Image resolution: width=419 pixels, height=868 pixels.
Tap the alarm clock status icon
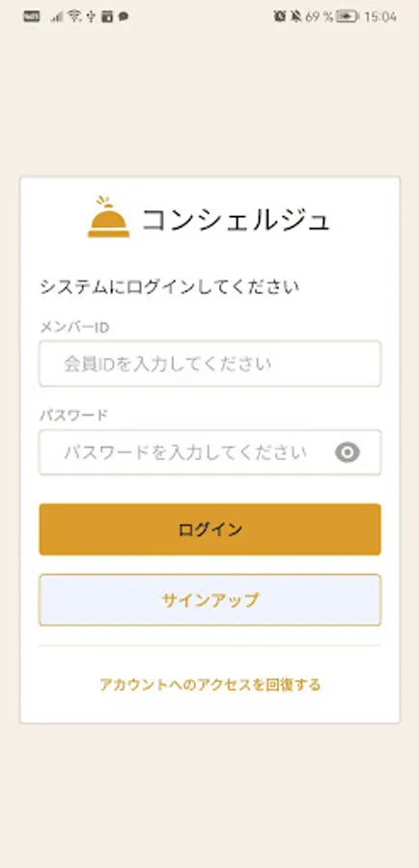pyautogui.click(x=279, y=16)
